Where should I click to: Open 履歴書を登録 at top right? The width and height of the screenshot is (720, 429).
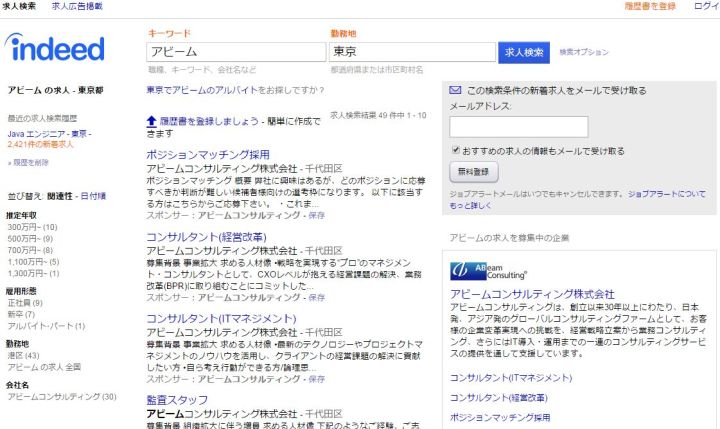click(x=650, y=6)
